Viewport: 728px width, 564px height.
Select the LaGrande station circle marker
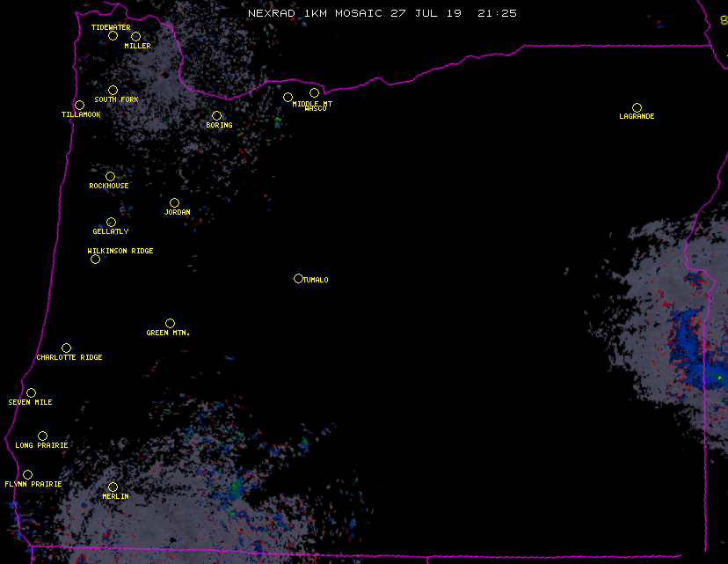tap(637, 107)
